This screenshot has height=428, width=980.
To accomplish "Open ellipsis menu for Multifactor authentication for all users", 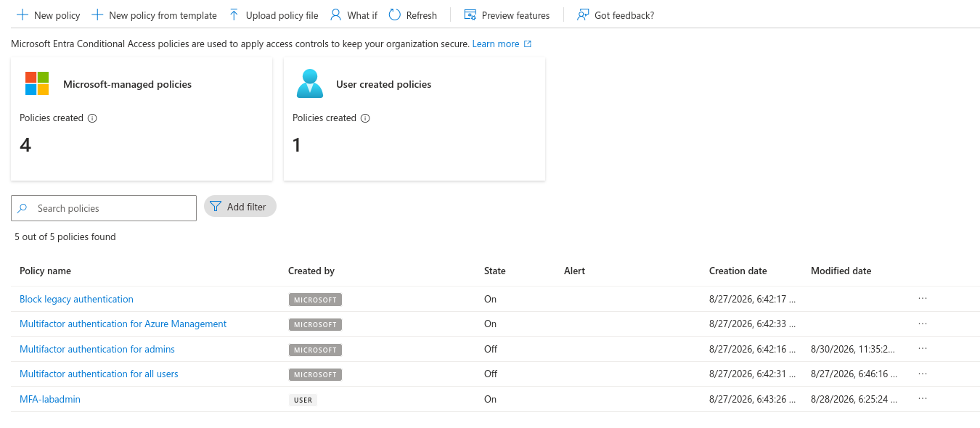I will click(x=923, y=374).
